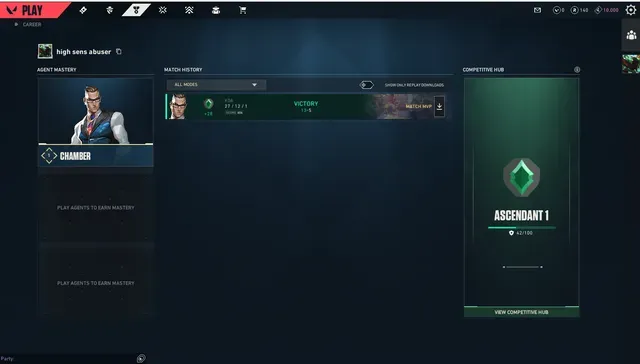Click the Ascendant emblem in Competitive Hub
Image resolution: width=640 pixels, height=364 pixels.
point(521,178)
